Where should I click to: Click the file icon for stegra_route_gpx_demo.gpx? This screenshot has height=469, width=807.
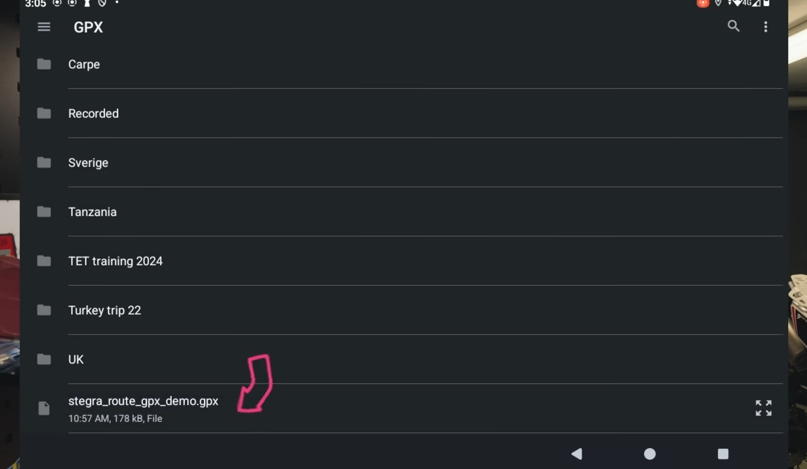[44, 408]
